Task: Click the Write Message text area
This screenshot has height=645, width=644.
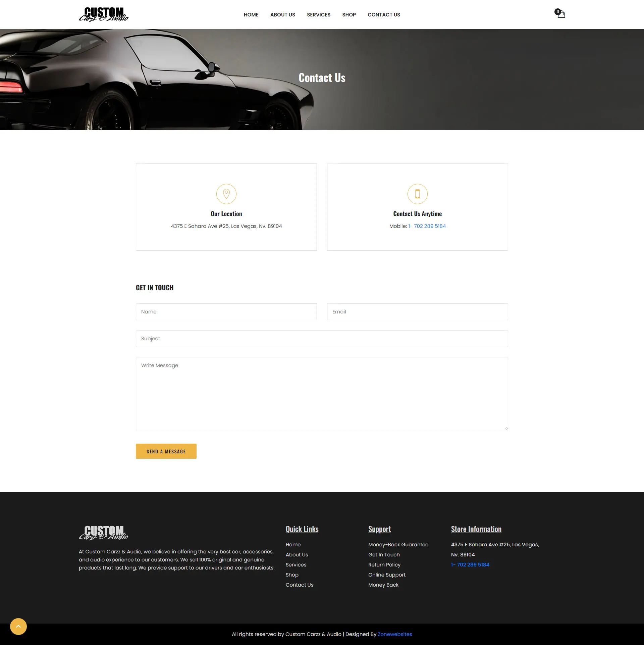Action: click(321, 393)
